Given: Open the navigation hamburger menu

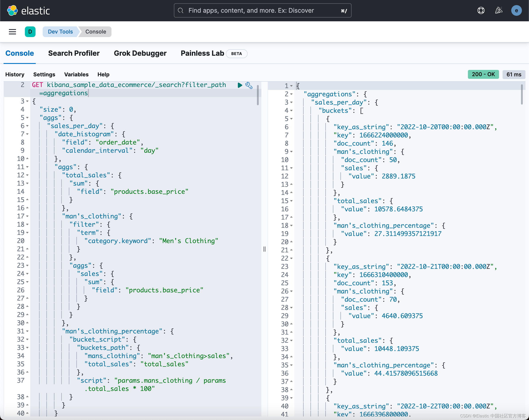Looking at the screenshot, I should point(12,32).
